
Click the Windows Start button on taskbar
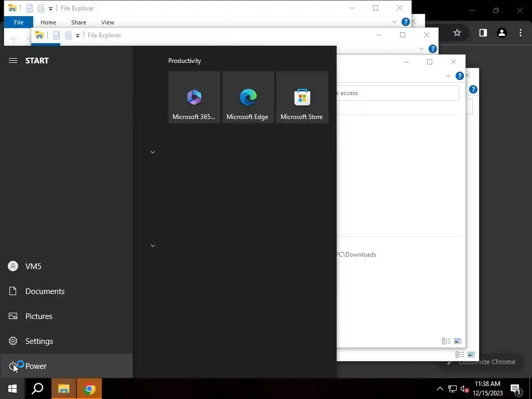point(12,389)
